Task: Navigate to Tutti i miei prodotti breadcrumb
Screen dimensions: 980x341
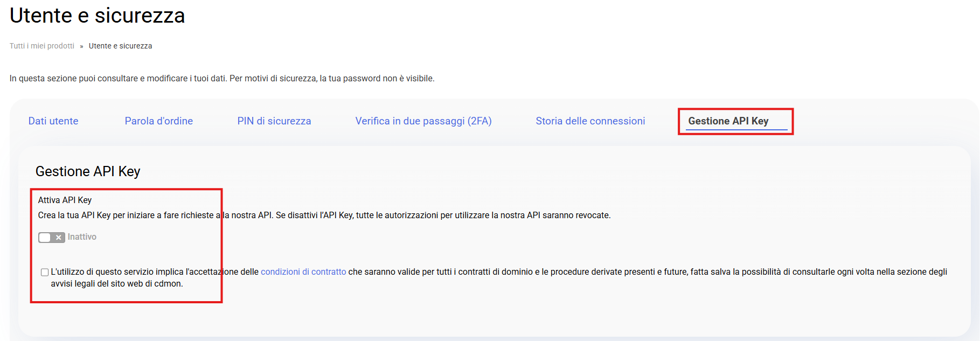Action: [x=42, y=46]
